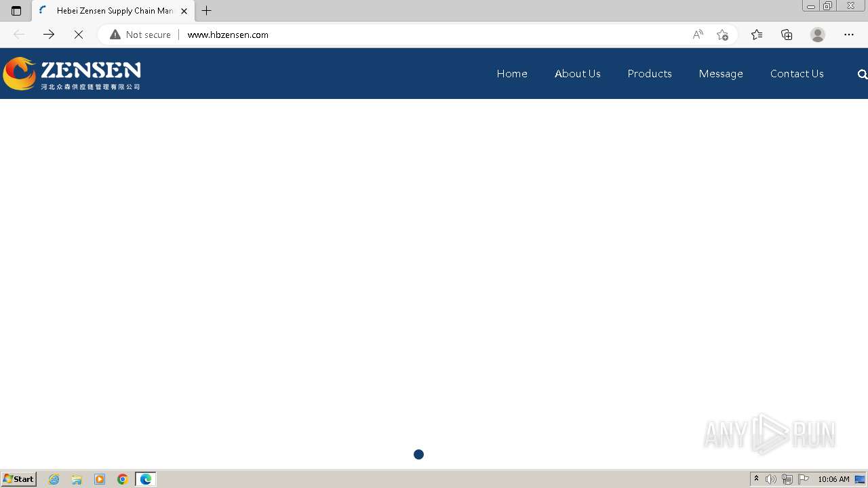This screenshot has width=868, height=488.
Task: Click the Zensen logo
Action: pos(72,73)
